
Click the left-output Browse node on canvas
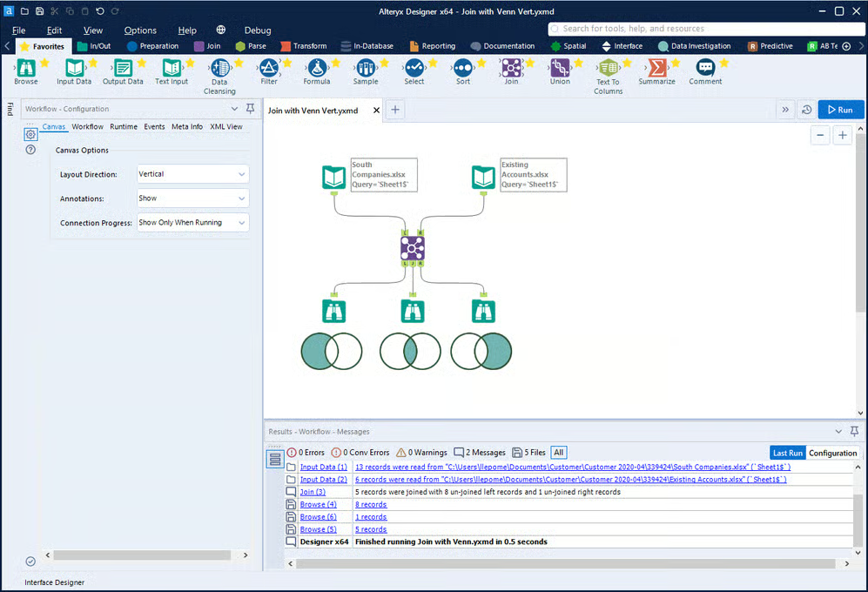(x=333, y=311)
